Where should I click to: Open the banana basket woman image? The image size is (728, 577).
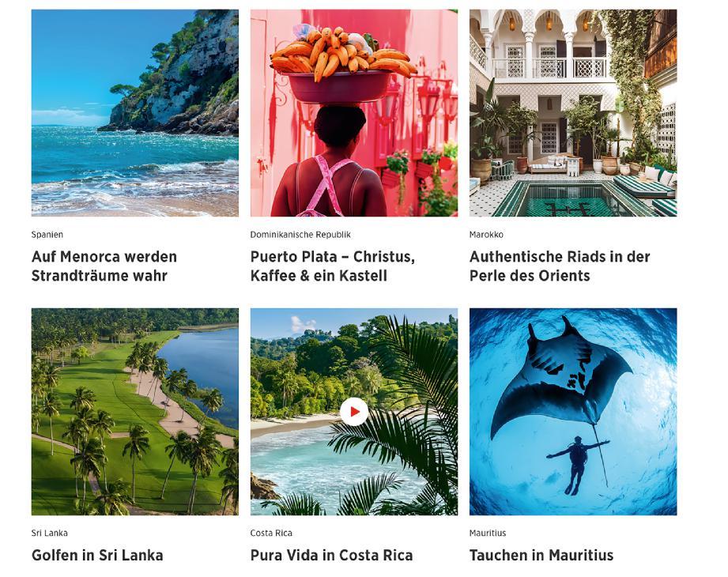click(x=354, y=113)
